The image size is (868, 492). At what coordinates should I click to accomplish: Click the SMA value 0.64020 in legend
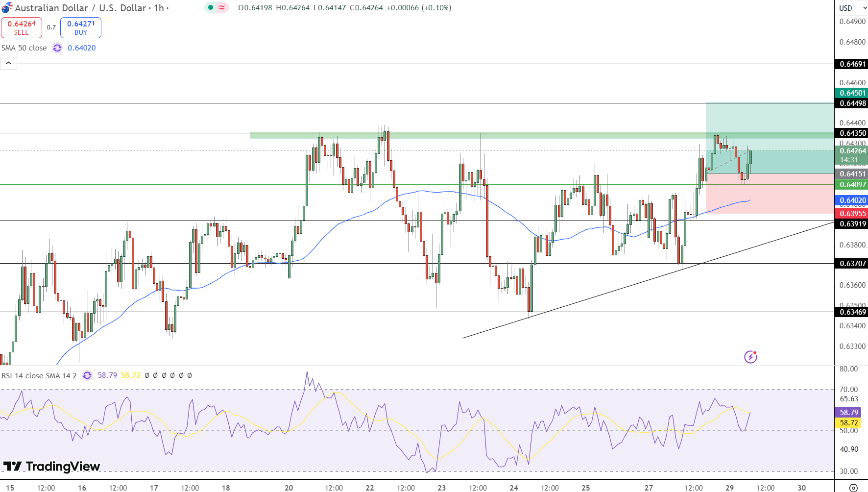pyautogui.click(x=82, y=48)
